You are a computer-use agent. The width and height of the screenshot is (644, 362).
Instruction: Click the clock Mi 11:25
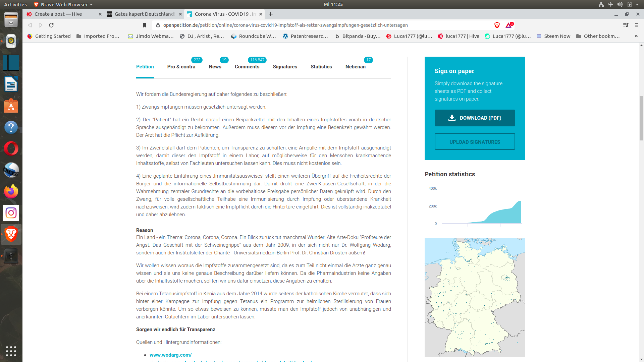(x=333, y=4)
